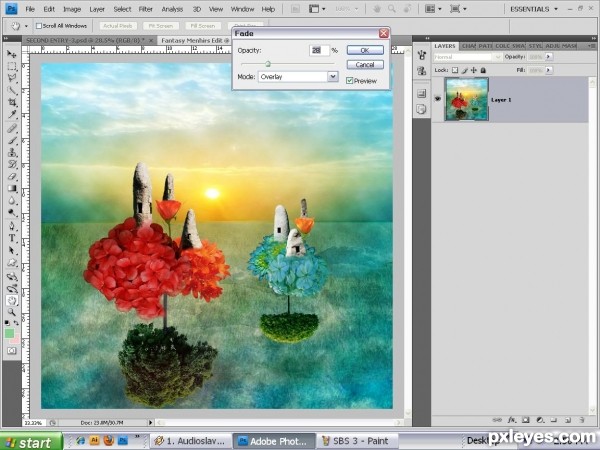The width and height of the screenshot is (600, 450).
Task: Select the Pen tool
Action: pyautogui.click(x=12, y=226)
